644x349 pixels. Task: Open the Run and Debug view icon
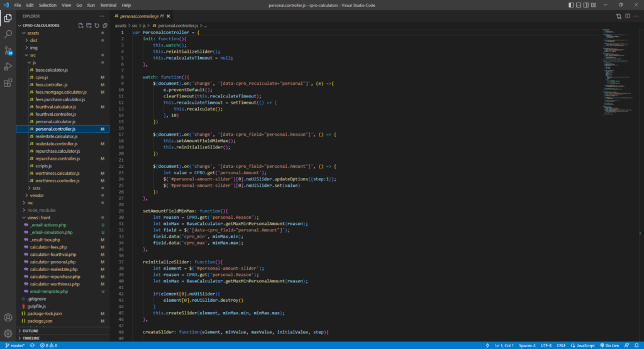pos(8,67)
